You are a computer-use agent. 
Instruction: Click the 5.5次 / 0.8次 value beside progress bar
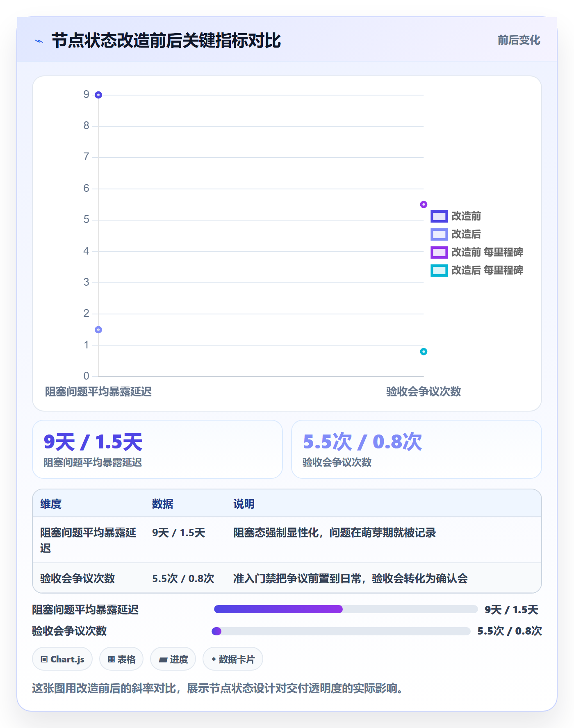point(510,631)
